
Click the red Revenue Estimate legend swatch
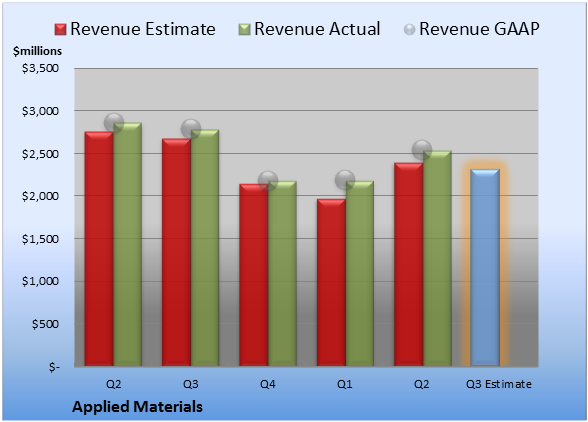click(60, 30)
